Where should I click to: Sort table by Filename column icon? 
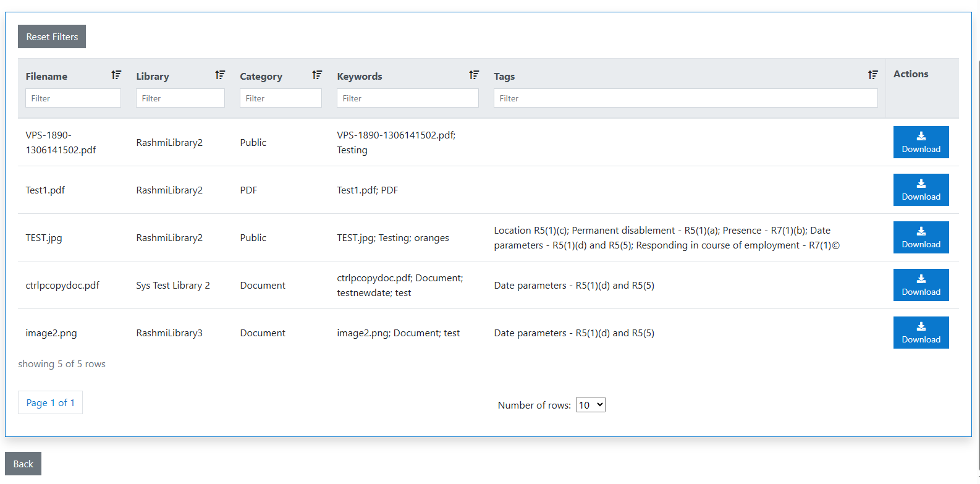116,75
